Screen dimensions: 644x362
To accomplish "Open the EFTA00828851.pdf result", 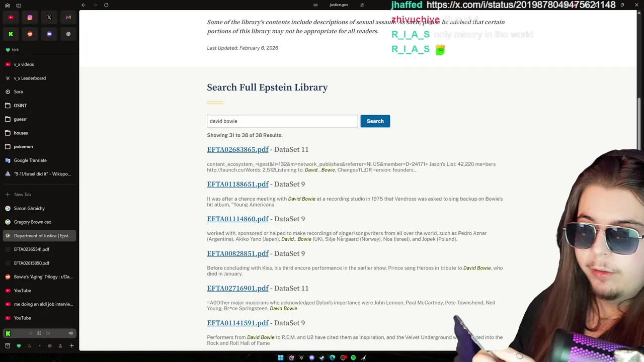I will (237, 253).
